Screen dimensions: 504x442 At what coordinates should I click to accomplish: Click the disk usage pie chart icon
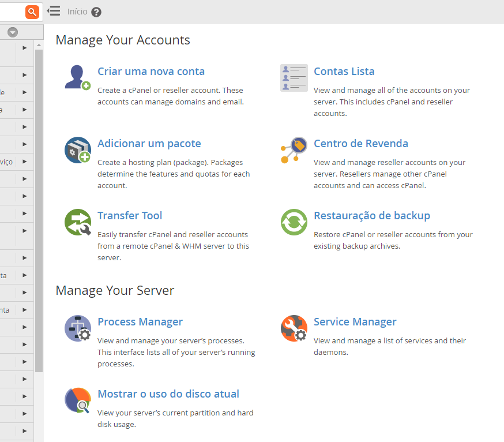[77, 400]
